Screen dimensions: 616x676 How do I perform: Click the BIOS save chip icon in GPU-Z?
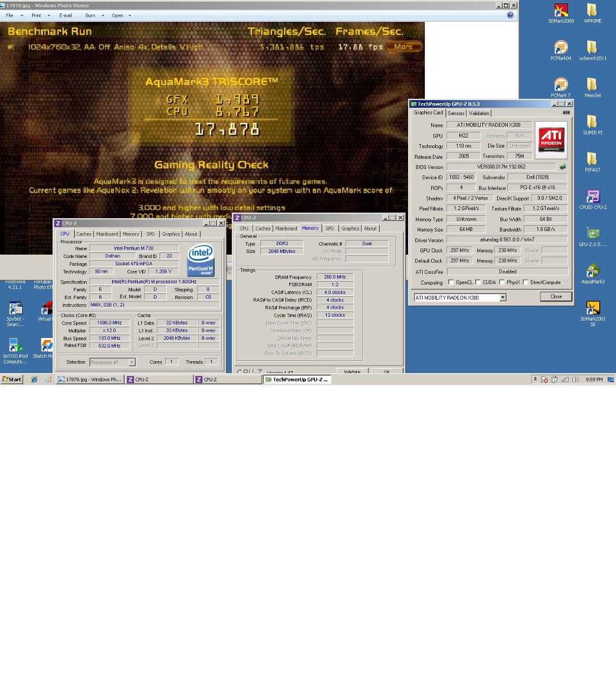coord(562,167)
